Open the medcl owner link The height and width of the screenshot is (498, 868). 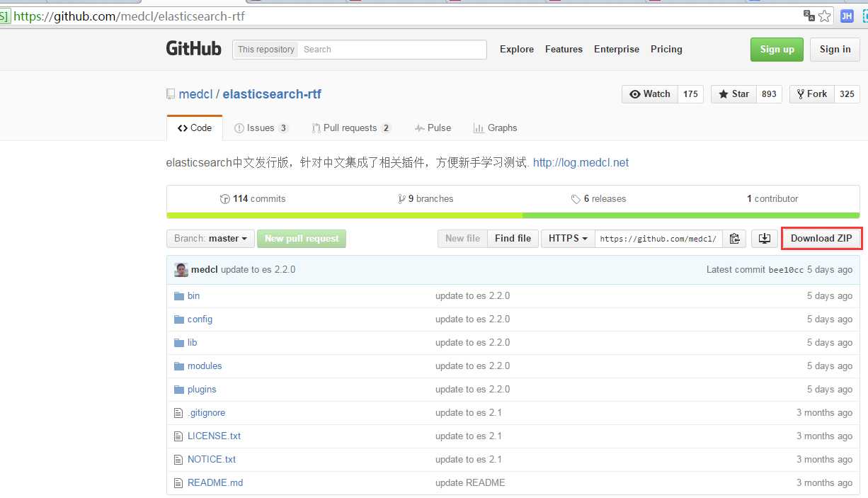tap(196, 94)
